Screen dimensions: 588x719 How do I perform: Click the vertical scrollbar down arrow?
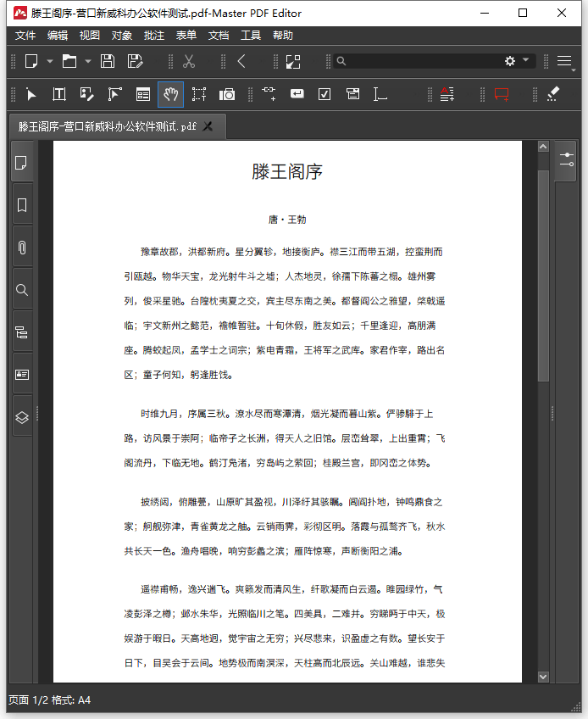(x=543, y=677)
